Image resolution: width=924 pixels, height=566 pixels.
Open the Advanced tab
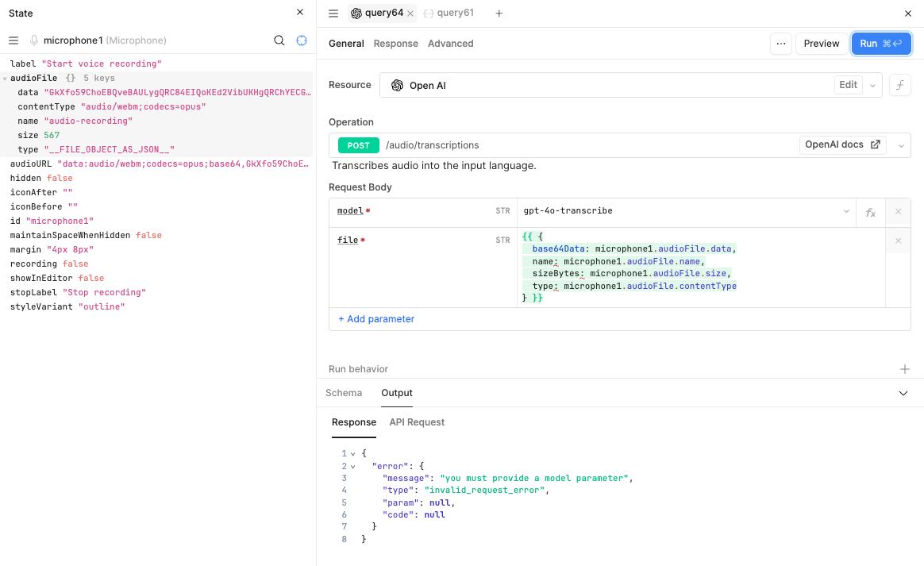[451, 44]
